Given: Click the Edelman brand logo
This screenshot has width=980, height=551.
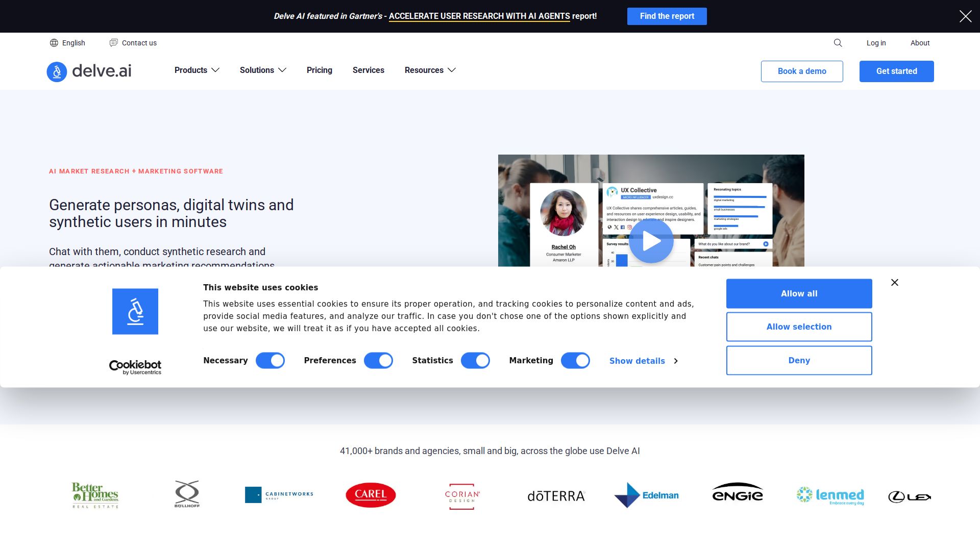Looking at the screenshot, I should (646, 495).
